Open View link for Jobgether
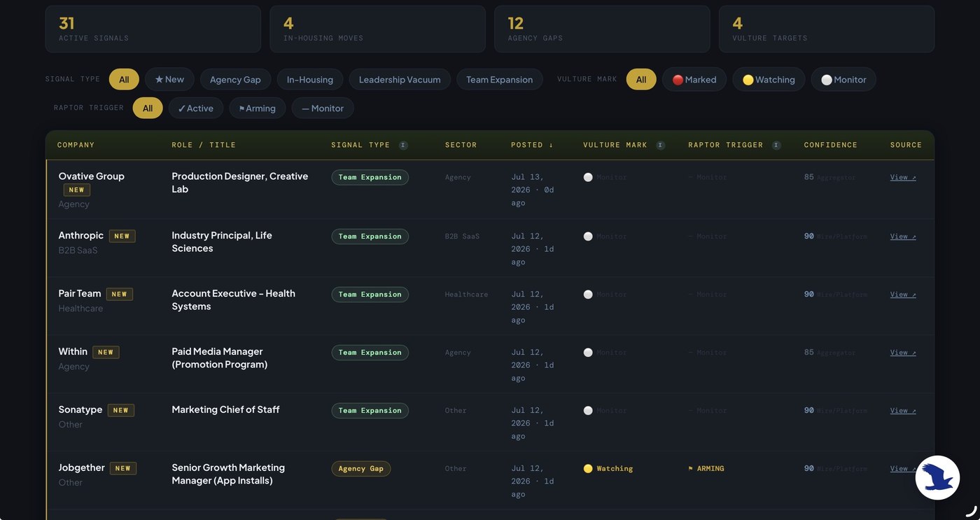Viewport: 980px width, 520px height. click(x=903, y=468)
